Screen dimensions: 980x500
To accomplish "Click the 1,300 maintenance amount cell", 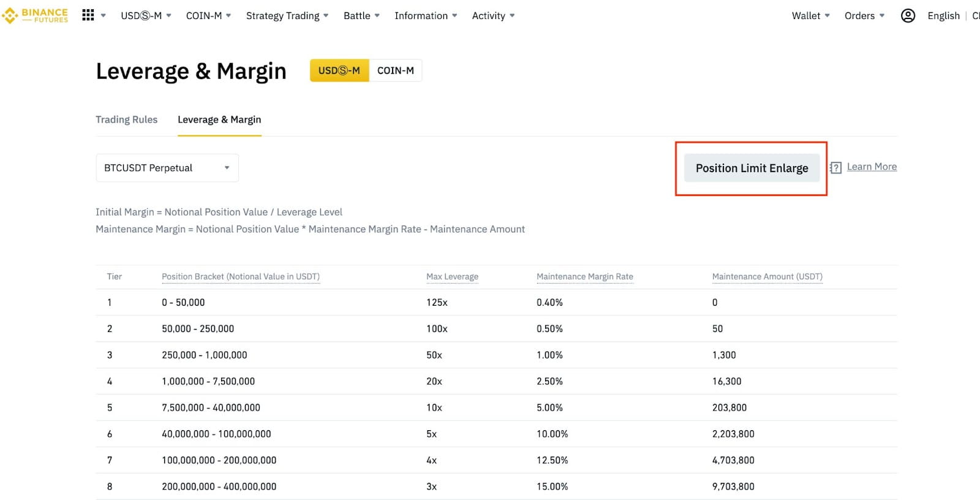I will [x=724, y=355].
